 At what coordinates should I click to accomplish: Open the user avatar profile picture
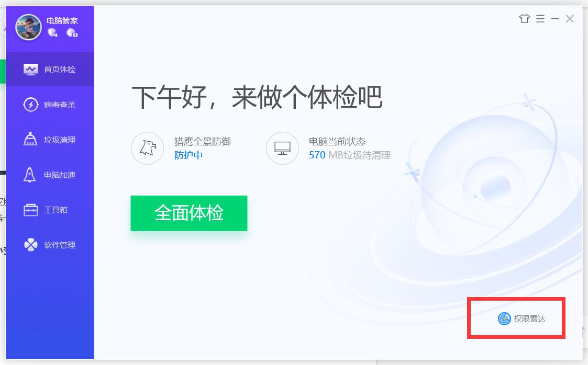tap(28, 27)
